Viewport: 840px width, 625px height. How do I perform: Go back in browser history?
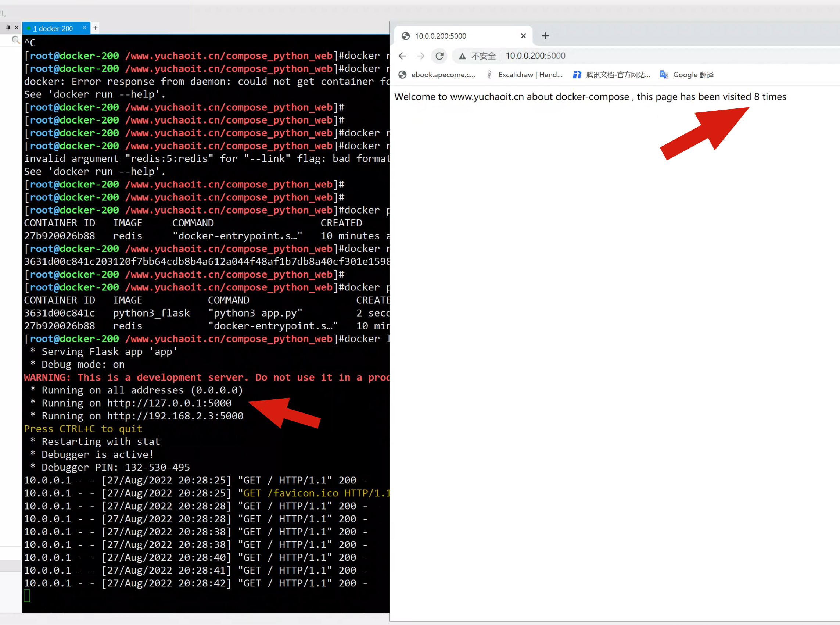pyautogui.click(x=402, y=56)
